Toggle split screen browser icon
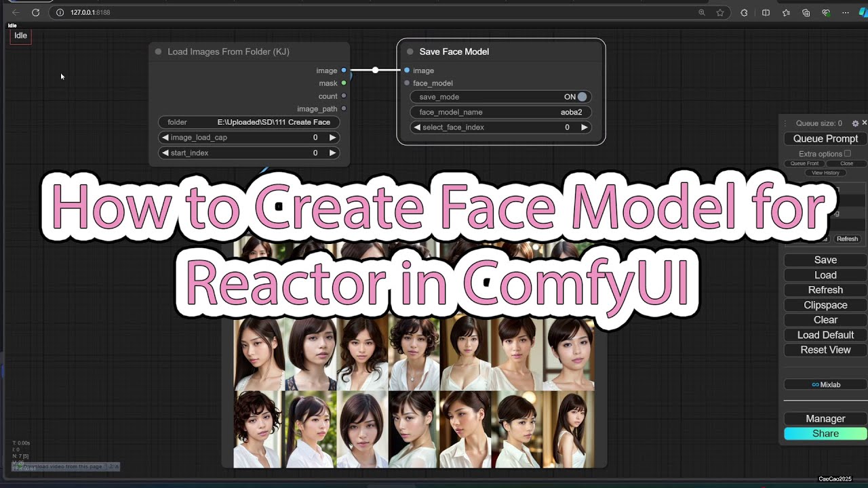Viewport: 868px width, 488px height. point(766,12)
